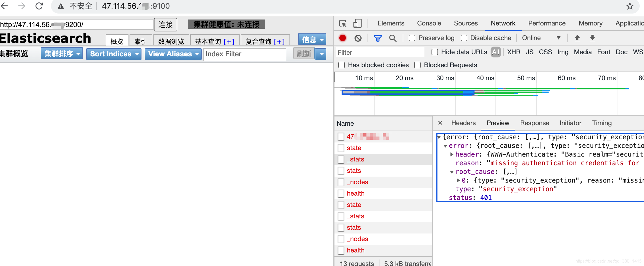Select the All request type filter

[495, 52]
